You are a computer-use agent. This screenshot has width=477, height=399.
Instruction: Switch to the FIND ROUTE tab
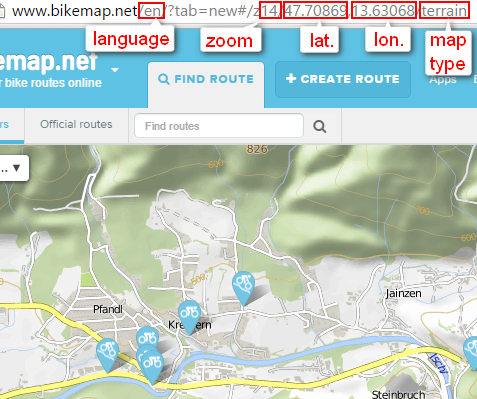point(206,79)
